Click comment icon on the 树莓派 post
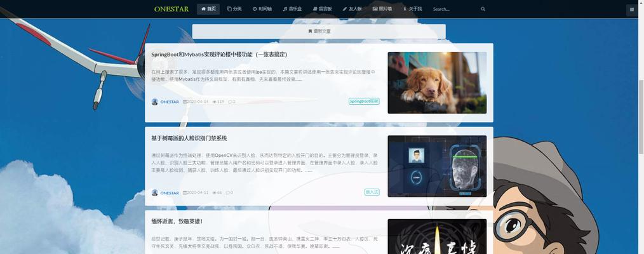 227,193
